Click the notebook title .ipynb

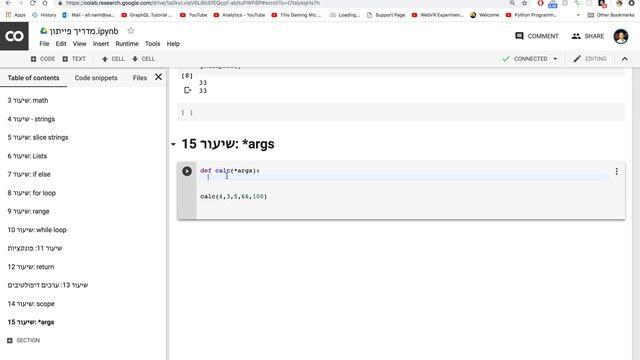tap(84, 31)
